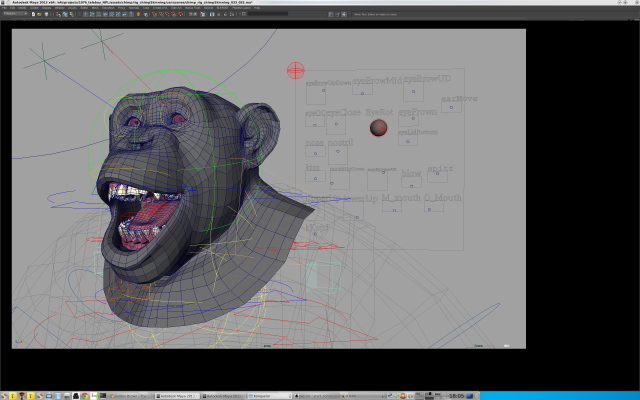Click the New Scene icon
640x400 pixels.
[34, 15]
